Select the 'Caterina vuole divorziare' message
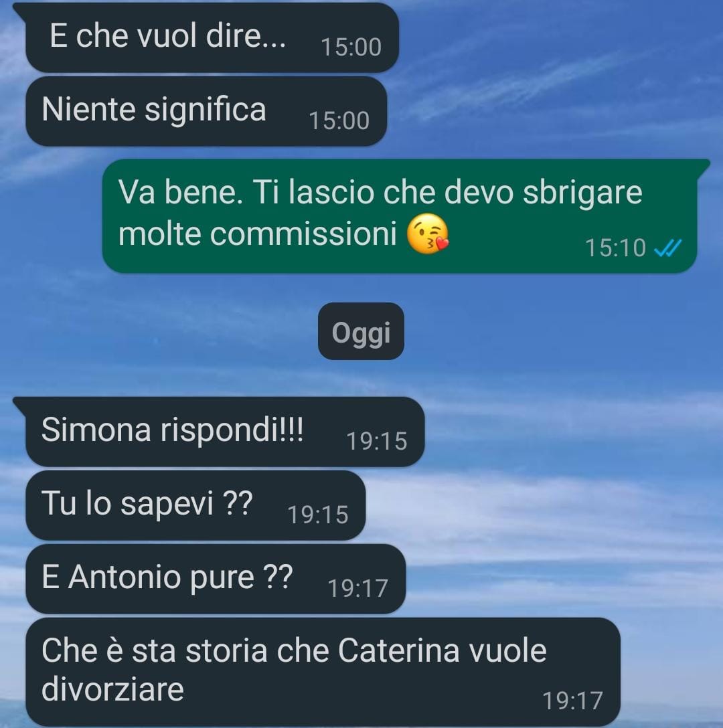This screenshot has width=723, height=728. click(x=323, y=672)
